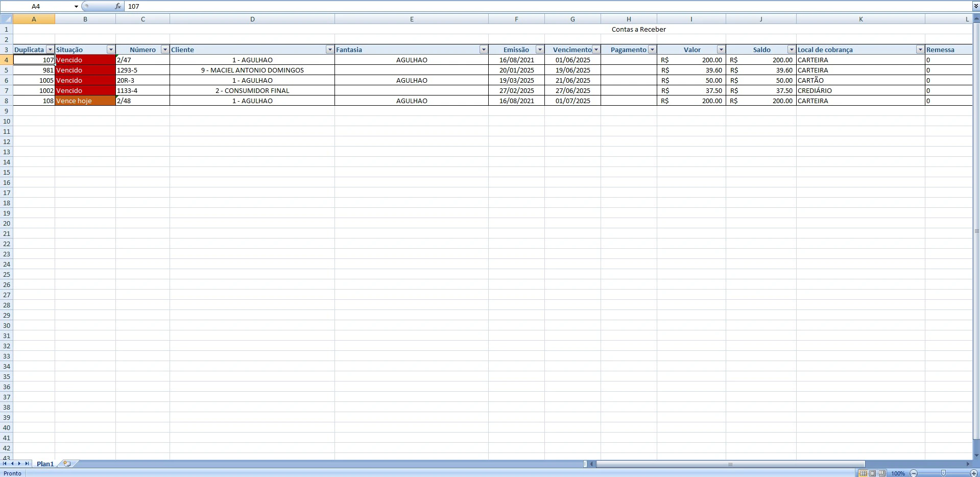980x477 pixels.
Task: Open the Situação column filter dropdown
Action: pos(110,50)
